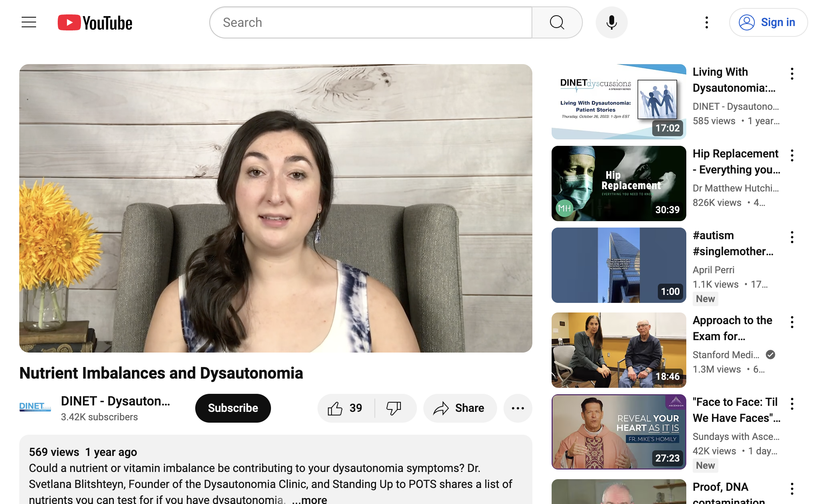The height and width of the screenshot is (504, 821).
Task: Start voice search with microphone
Action: coord(611,22)
